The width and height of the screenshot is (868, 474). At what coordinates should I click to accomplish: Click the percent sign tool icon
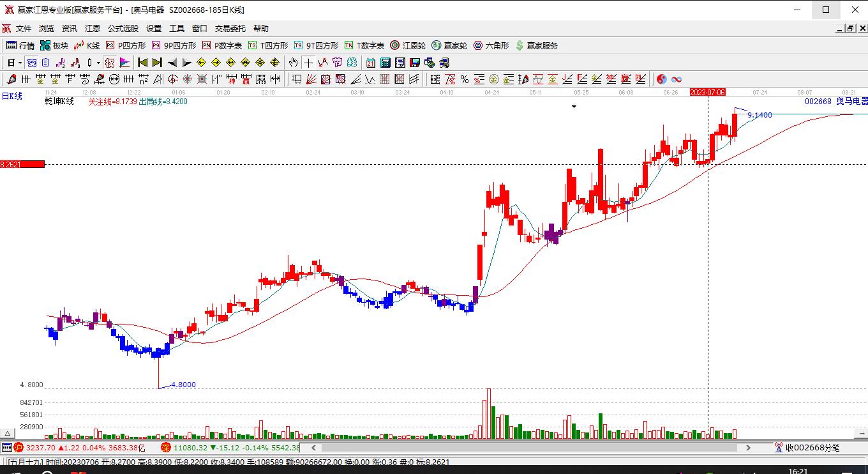tap(465, 79)
